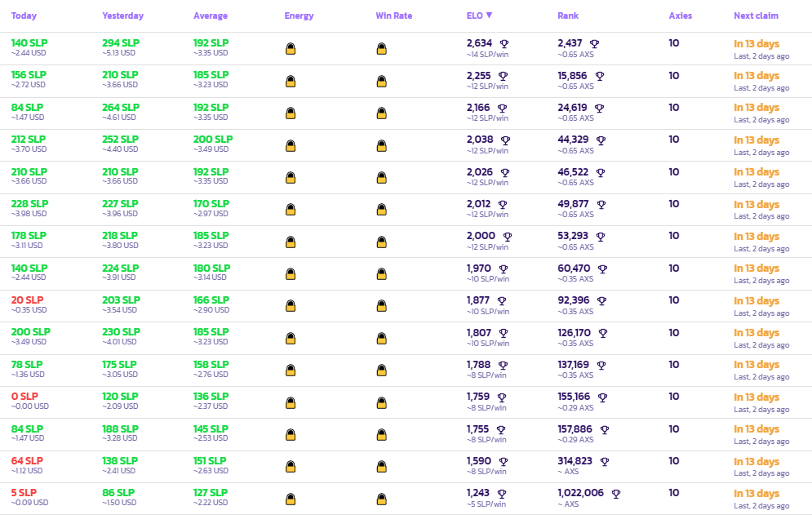The width and height of the screenshot is (812, 515).
Task: Select the "178 SLP" today value
Action: (29, 235)
